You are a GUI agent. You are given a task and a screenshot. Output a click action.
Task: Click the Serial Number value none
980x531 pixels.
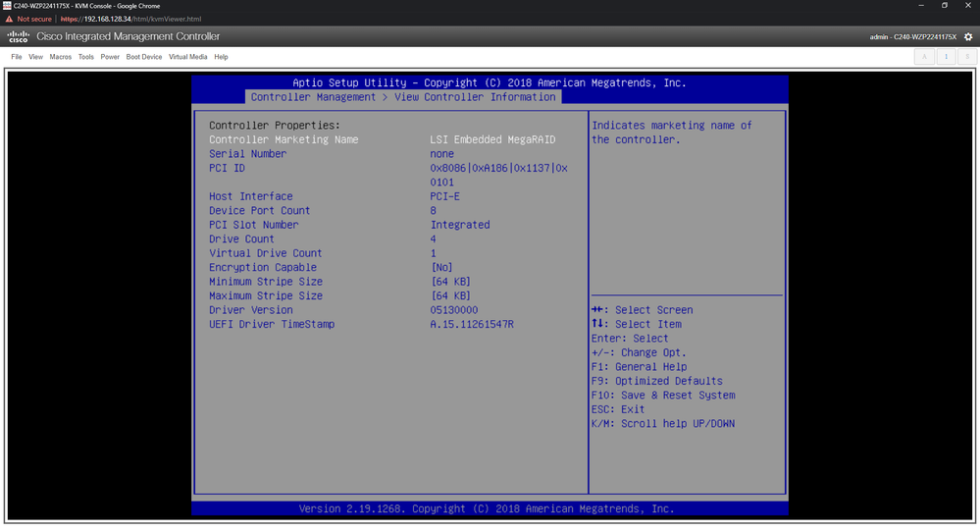pyautogui.click(x=441, y=154)
